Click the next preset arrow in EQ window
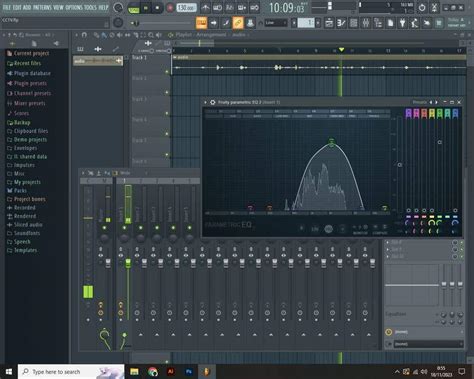The width and height of the screenshot is (474, 379). pos(436,102)
